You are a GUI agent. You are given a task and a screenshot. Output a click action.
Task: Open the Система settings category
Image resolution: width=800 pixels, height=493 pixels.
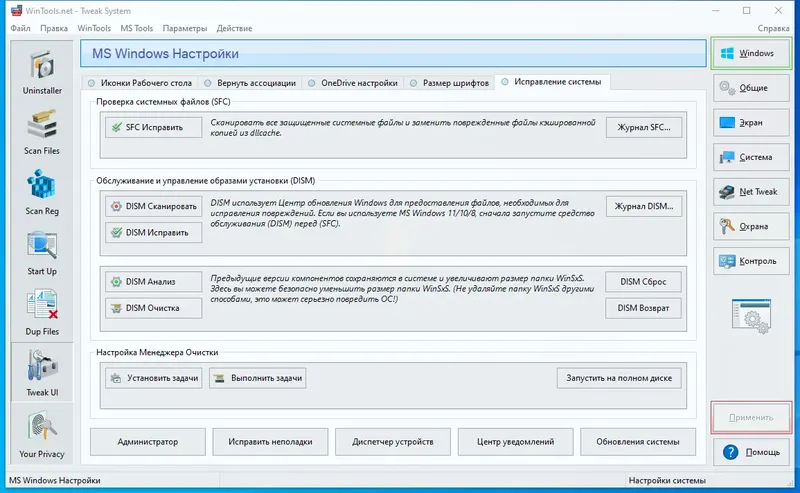pos(751,157)
